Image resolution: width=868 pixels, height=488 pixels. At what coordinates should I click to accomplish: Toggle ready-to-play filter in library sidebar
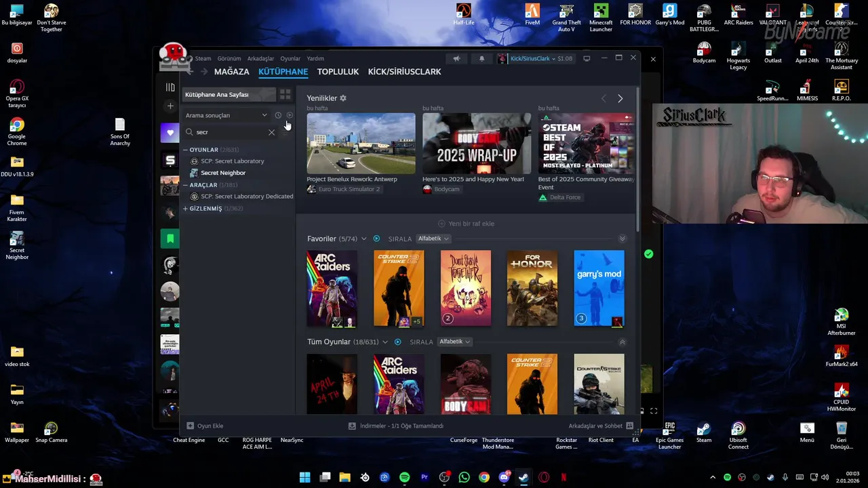click(290, 115)
